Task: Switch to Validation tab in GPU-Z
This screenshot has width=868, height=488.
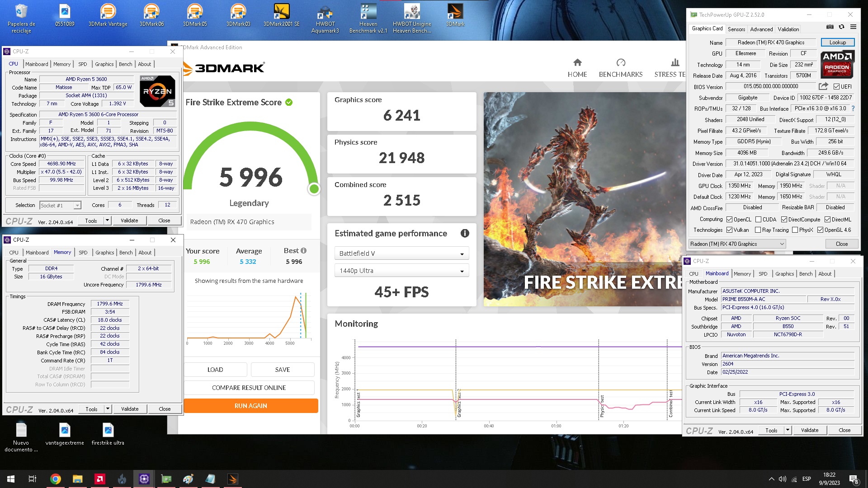Action: 788,29
